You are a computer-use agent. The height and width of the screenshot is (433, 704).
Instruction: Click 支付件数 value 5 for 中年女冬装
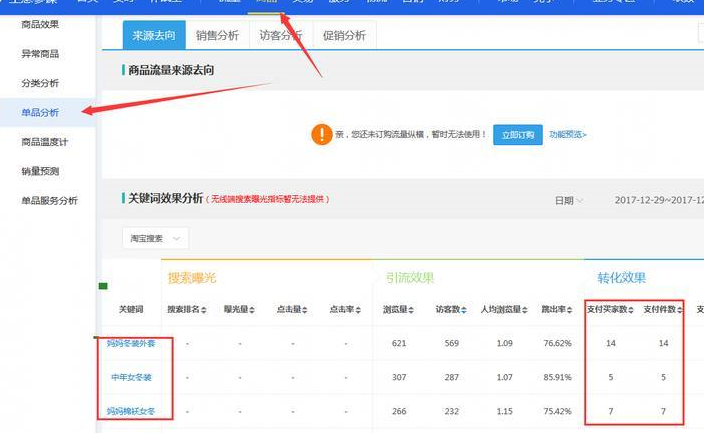(x=664, y=377)
